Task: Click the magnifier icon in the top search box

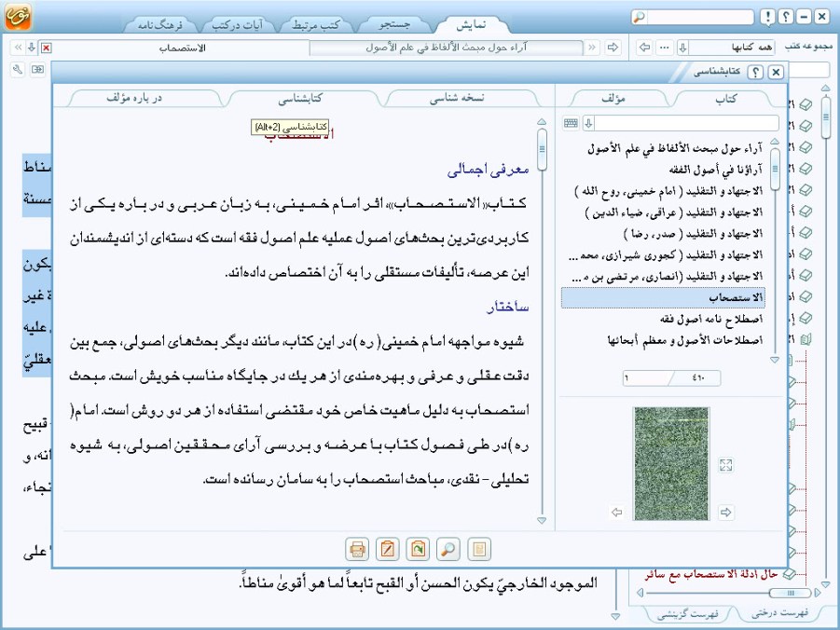Action: click(640, 17)
